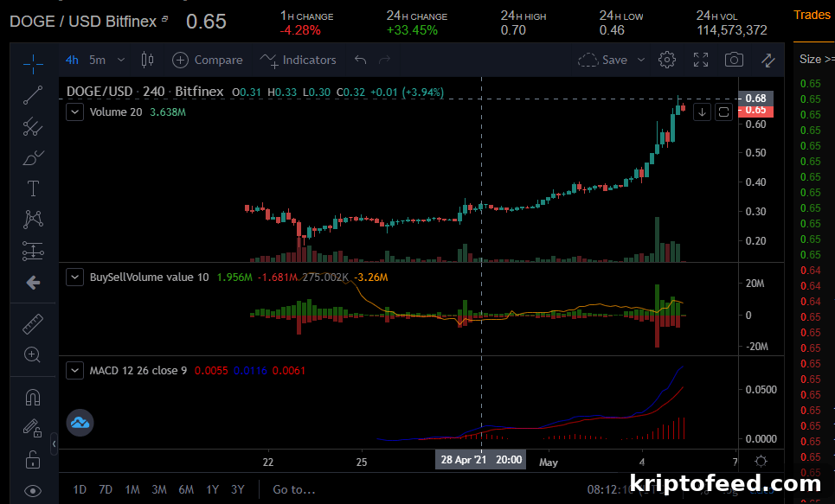Toggle the magnet mode

point(33,397)
